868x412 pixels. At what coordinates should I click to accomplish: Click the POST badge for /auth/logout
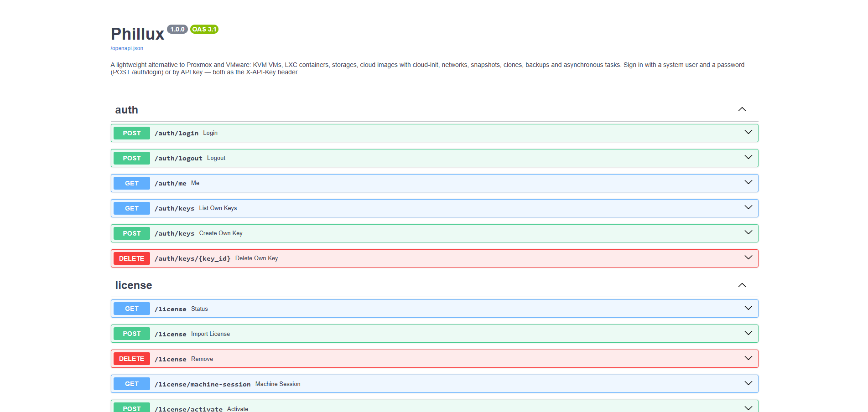coord(132,158)
